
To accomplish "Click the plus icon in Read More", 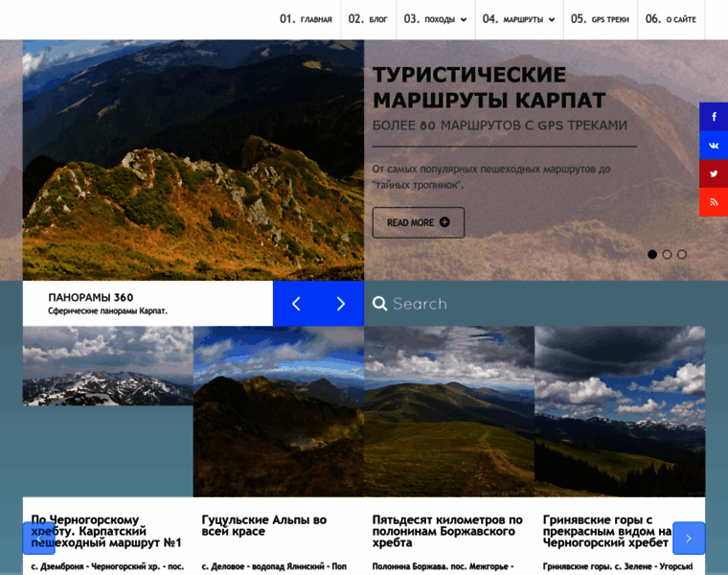I will [x=444, y=222].
